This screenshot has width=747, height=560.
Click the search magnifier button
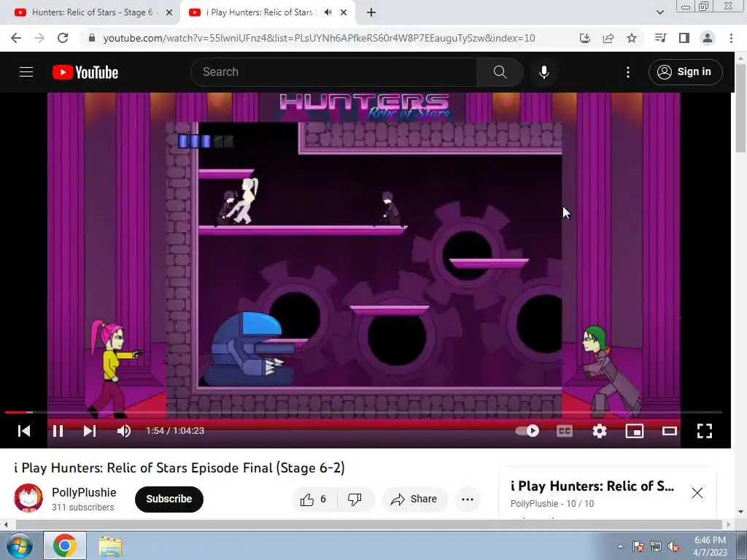click(x=500, y=72)
